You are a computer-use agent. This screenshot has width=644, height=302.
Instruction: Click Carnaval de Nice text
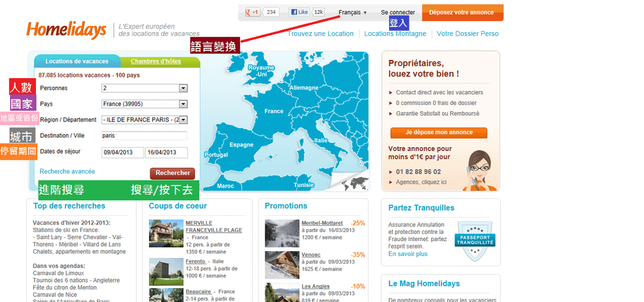pyautogui.click(x=55, y=294)
